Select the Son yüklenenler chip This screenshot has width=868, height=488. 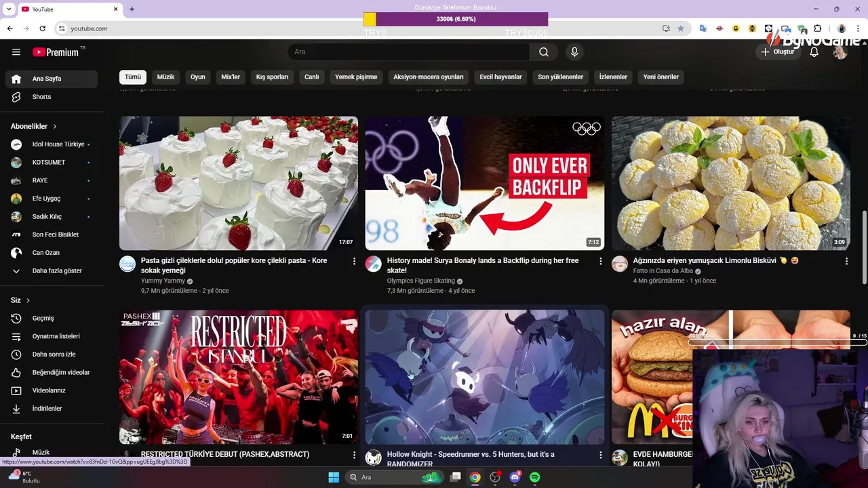[x=561, y=77]
